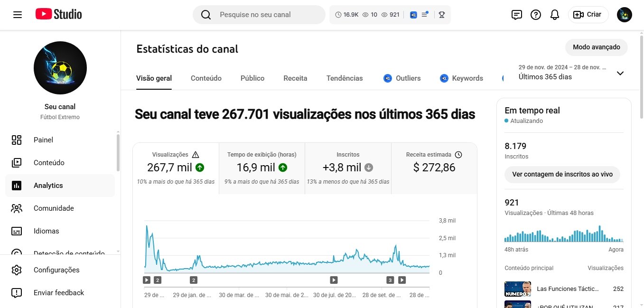
Task: Click the 48-hour views bar chart
Action: (x=564, y=233)
